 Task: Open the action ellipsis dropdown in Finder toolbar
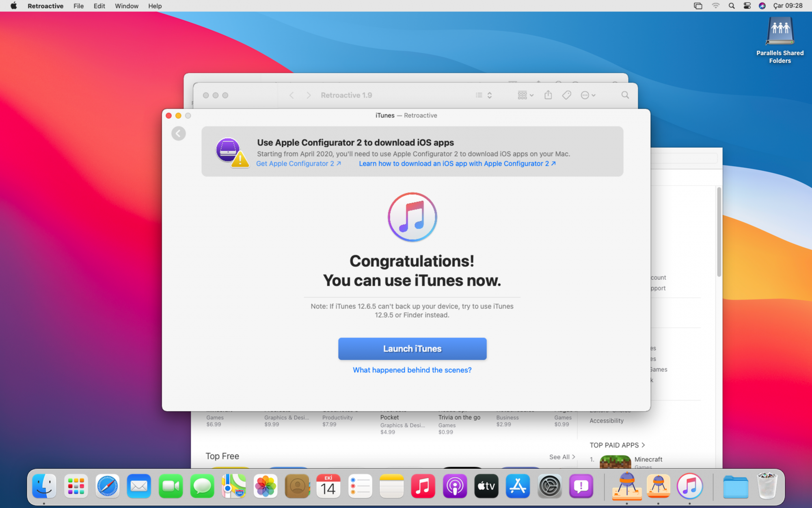(x=588, y=95)
